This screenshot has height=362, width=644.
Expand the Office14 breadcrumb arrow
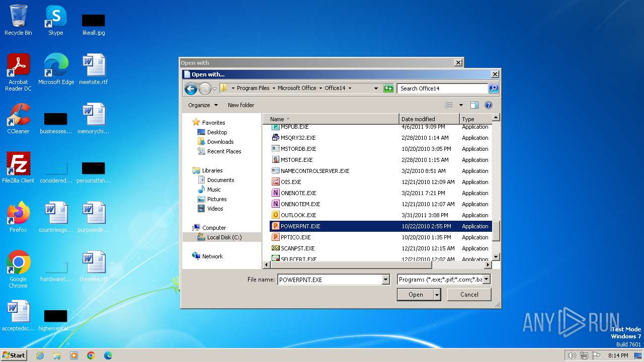pyautogui.click(x=350, y=88)
